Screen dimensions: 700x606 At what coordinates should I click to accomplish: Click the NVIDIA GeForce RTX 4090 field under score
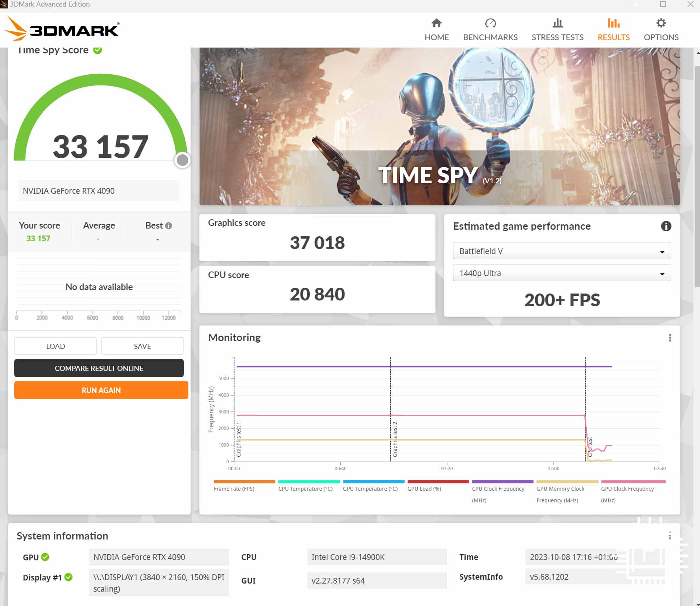pos(99,191)
